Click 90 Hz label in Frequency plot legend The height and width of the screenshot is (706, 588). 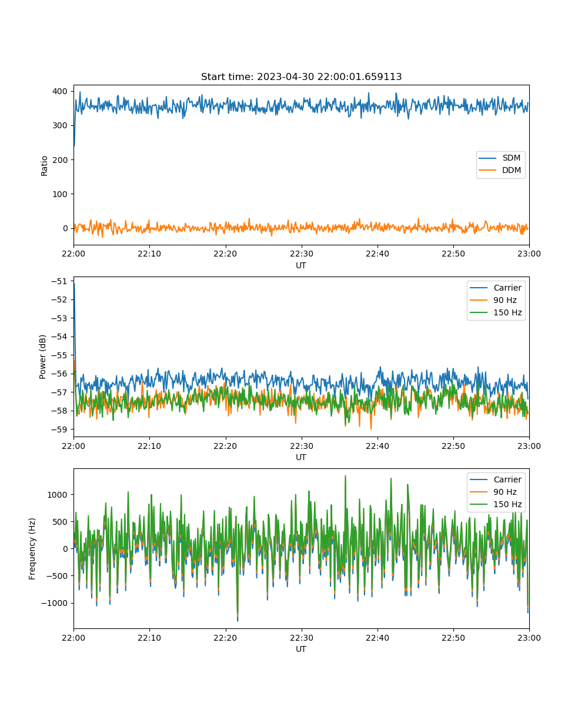click(x=506, y=492)
